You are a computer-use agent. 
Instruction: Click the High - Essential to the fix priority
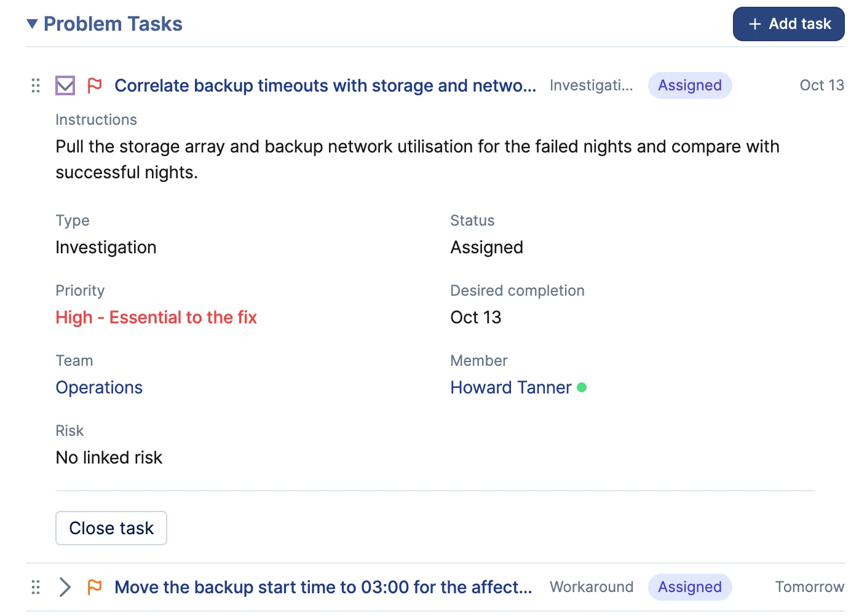pyautogui.click(x=156, y=317)
